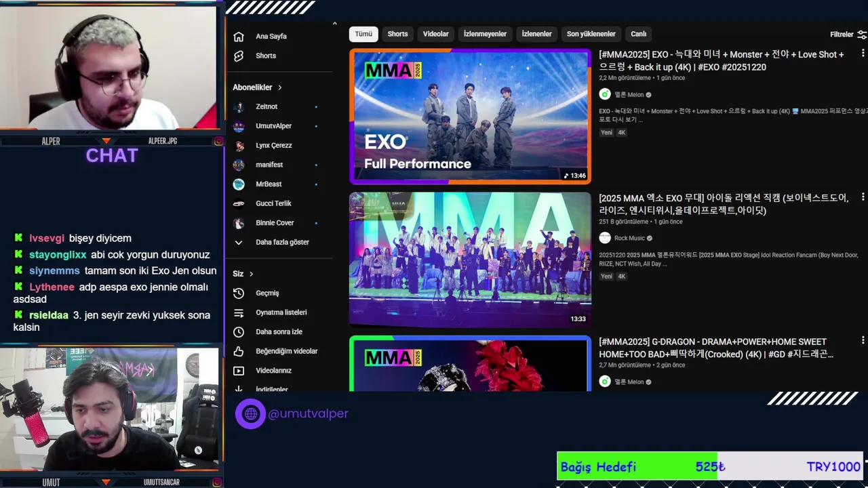
Task: Click chat username siynemms
Action: (x=54, y=271)
